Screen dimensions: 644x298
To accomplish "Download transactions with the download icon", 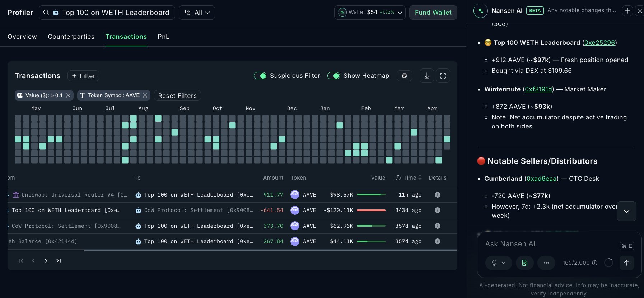I will (426, 76).
